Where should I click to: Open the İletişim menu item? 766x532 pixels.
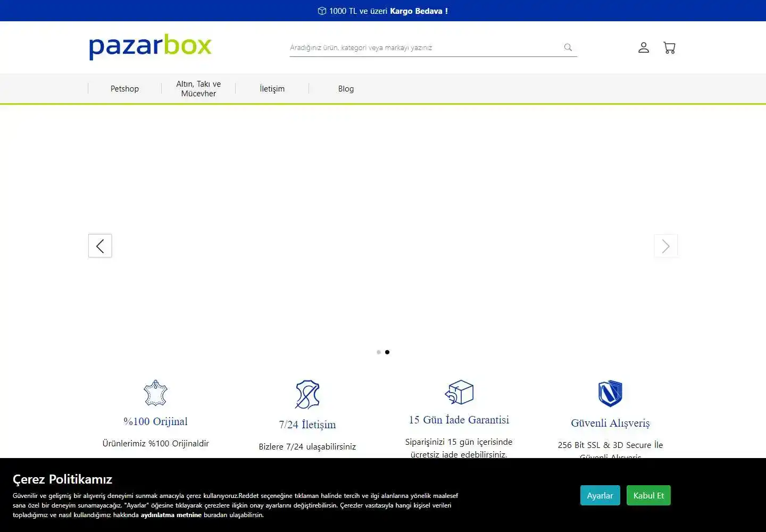point(272,89)
